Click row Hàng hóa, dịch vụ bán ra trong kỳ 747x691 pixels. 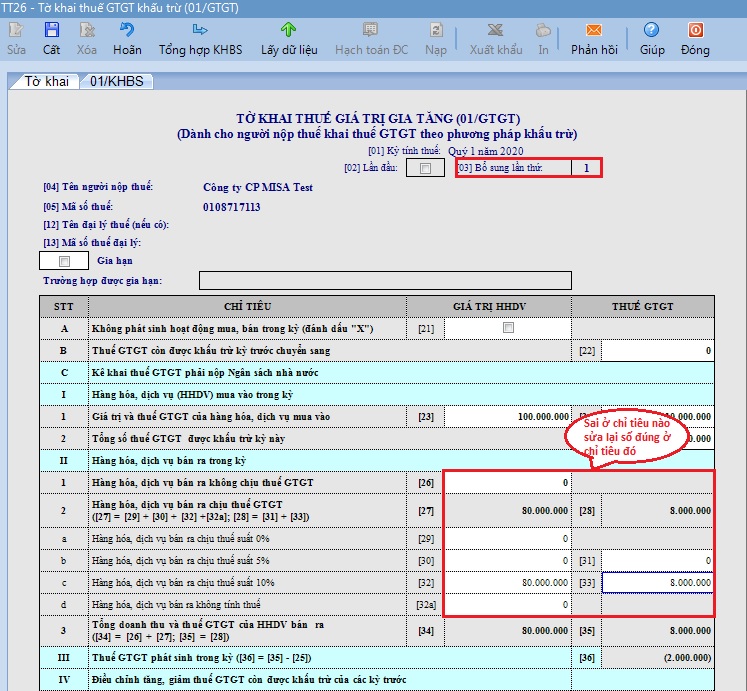pos(377,461)
